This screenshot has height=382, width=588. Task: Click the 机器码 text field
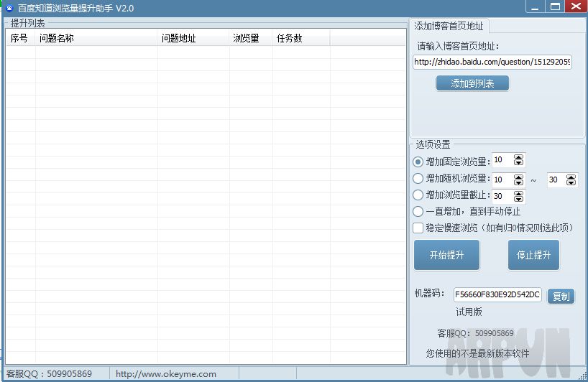point(497,294)
